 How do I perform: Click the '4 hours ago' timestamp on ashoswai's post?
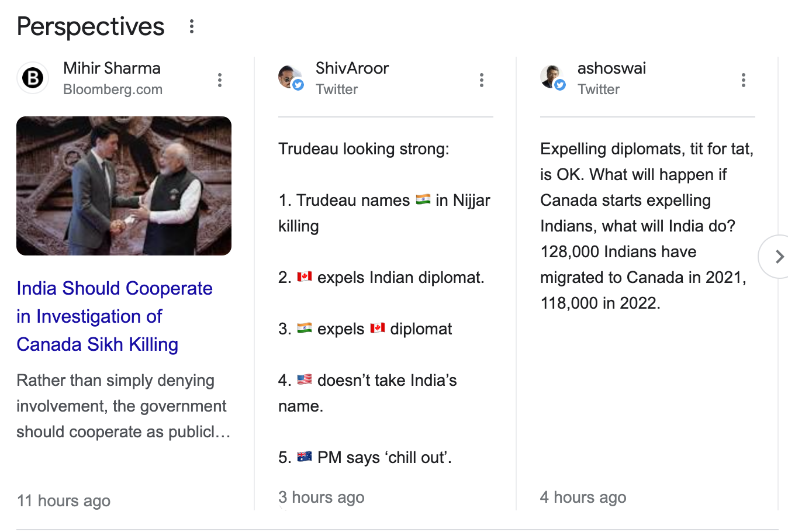click(x=583, y=497)
